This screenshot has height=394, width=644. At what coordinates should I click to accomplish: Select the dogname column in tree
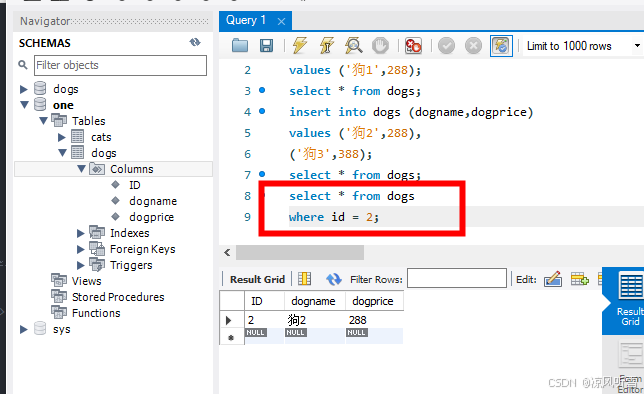pos(153,201)
